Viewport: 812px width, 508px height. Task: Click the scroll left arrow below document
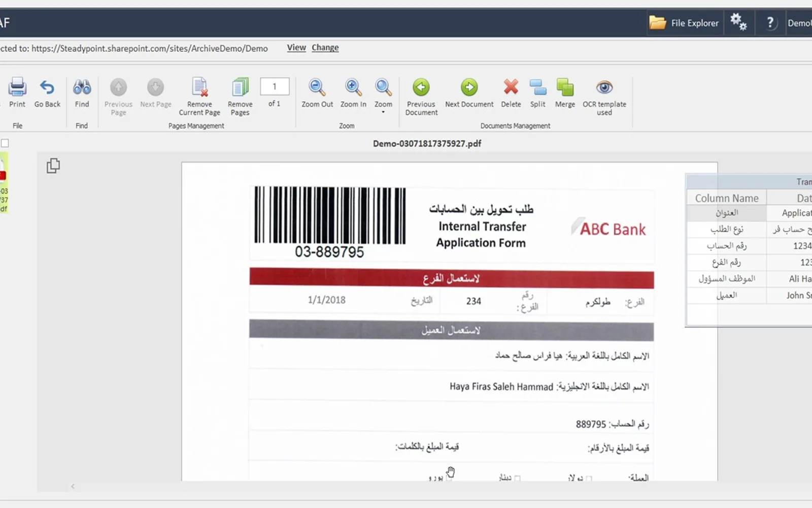(x=73, y=486)
